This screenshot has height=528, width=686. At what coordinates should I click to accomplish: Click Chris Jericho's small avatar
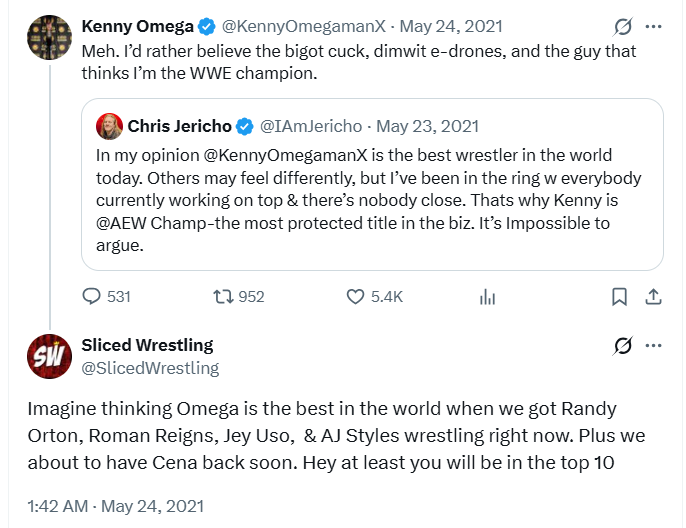pos(109,126)
